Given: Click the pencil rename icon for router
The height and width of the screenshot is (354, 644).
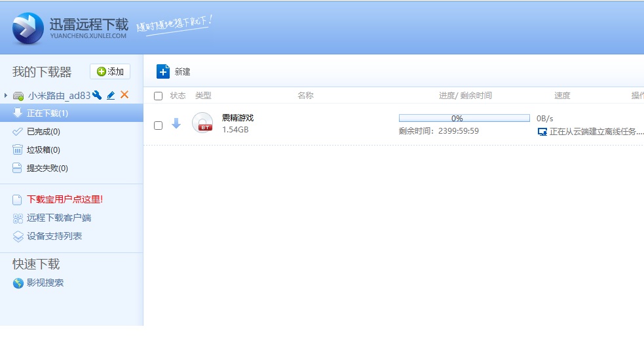Looking at the screenshot, I should (111, 96).
